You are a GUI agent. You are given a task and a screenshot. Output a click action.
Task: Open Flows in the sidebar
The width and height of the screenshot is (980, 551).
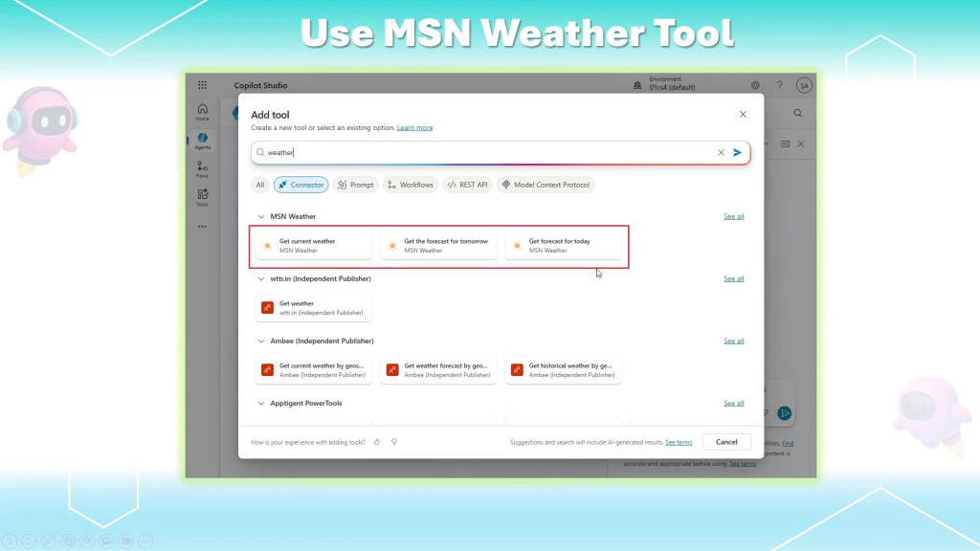[203, 169]
